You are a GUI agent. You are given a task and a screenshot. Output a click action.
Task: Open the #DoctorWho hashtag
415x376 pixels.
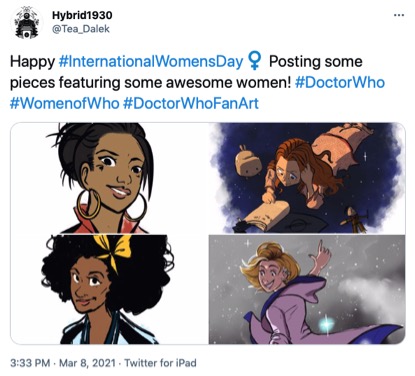pyautogui.click(x=340, y=82)
